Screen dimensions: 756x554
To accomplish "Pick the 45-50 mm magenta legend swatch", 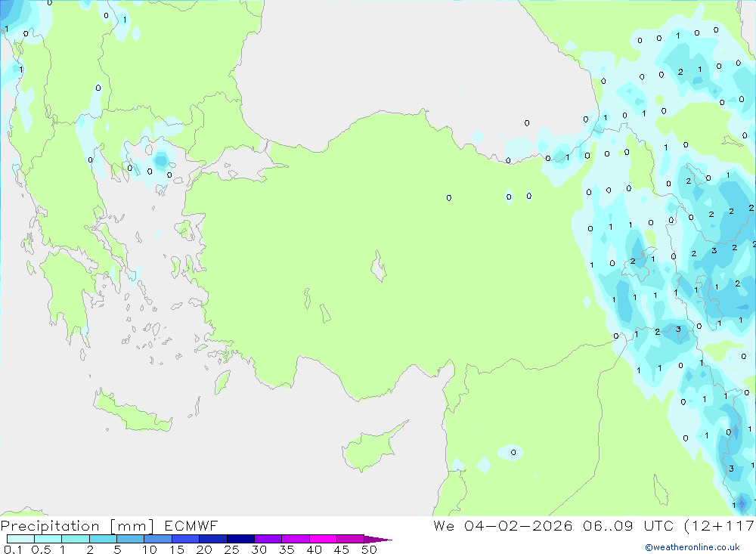I will pos(349,540).
